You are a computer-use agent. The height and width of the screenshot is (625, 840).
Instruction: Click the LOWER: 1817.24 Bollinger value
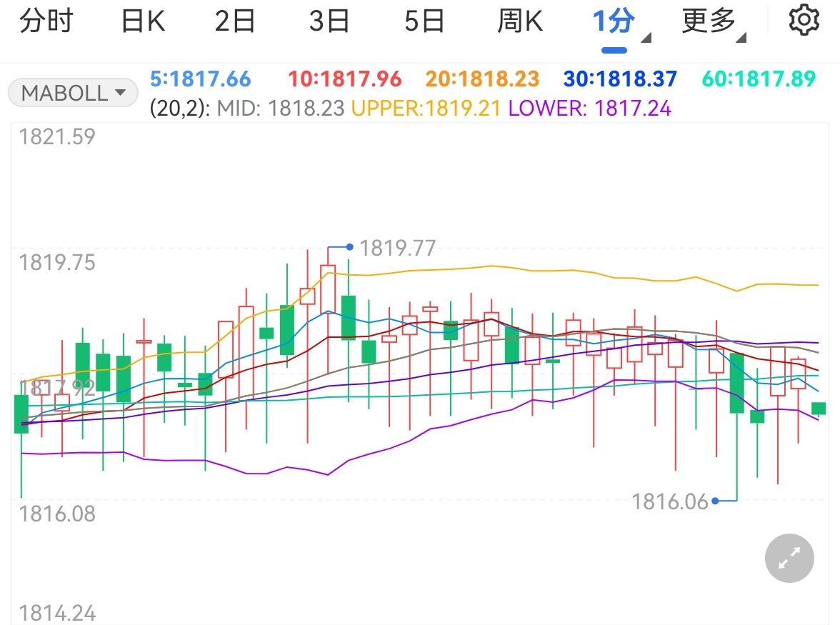click(x=590, y=109)
